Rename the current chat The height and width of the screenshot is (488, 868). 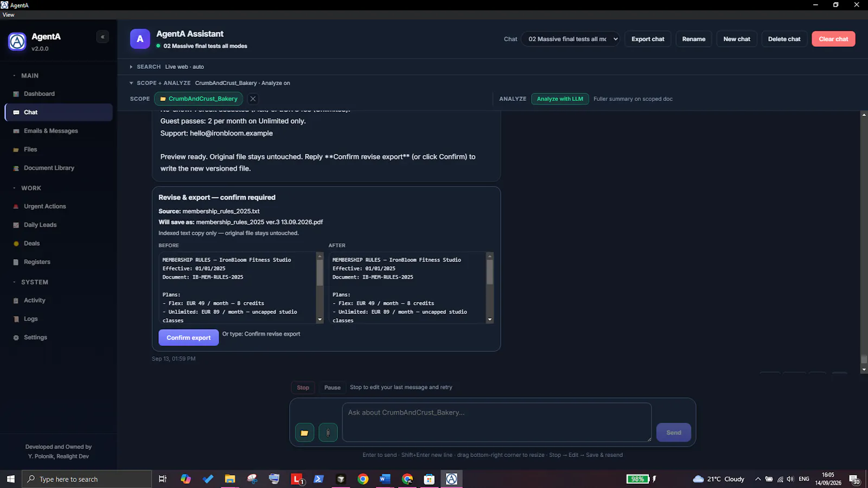point(694,39)
